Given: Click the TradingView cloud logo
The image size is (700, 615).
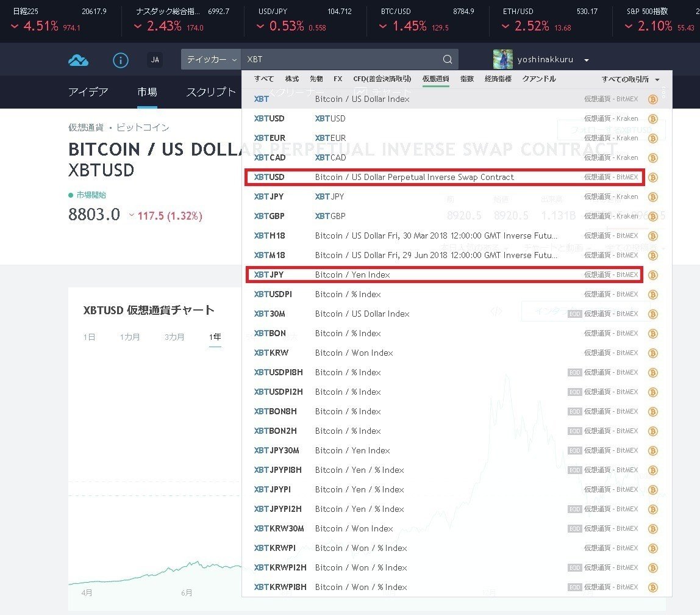Looking at the screenshot, I should pos(79,59).
